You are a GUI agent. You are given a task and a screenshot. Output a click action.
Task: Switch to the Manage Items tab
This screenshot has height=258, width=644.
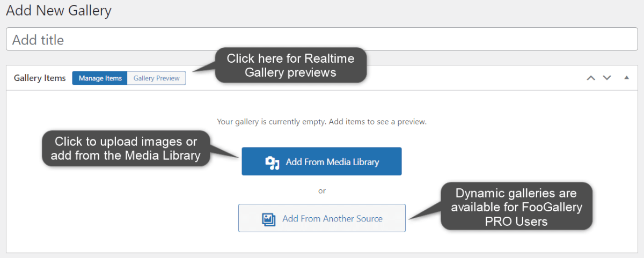[x=100, y=78]
